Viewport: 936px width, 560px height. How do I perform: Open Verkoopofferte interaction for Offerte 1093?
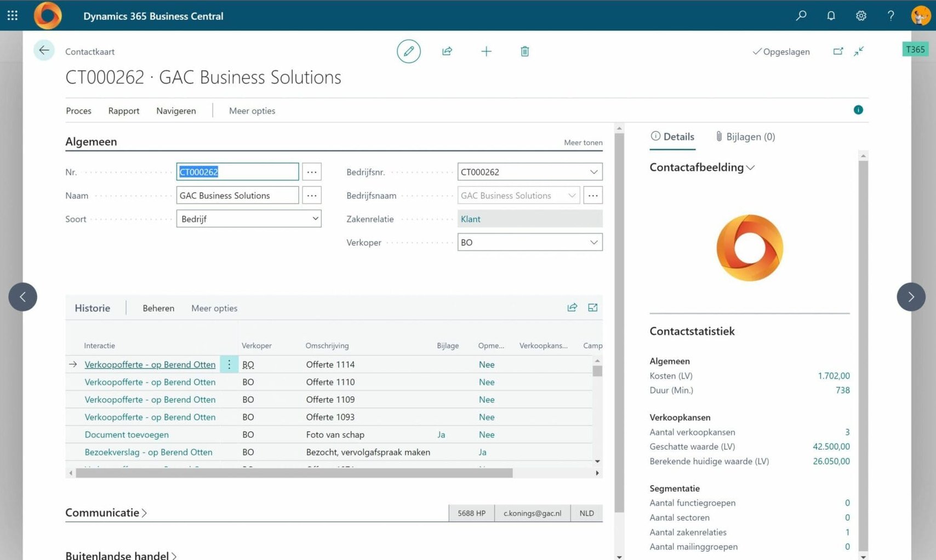click(x=150, y=417)
